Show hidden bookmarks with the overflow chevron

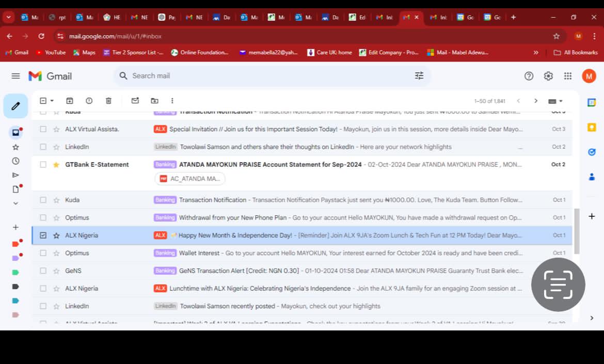coord(536,52)
